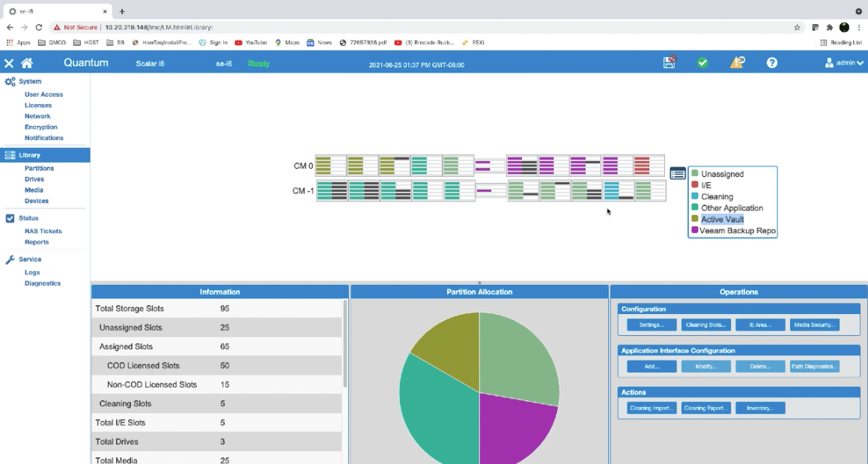Click Add... in Application Interface Configuration
Screen dimensions: 868x464
point(652,367)
